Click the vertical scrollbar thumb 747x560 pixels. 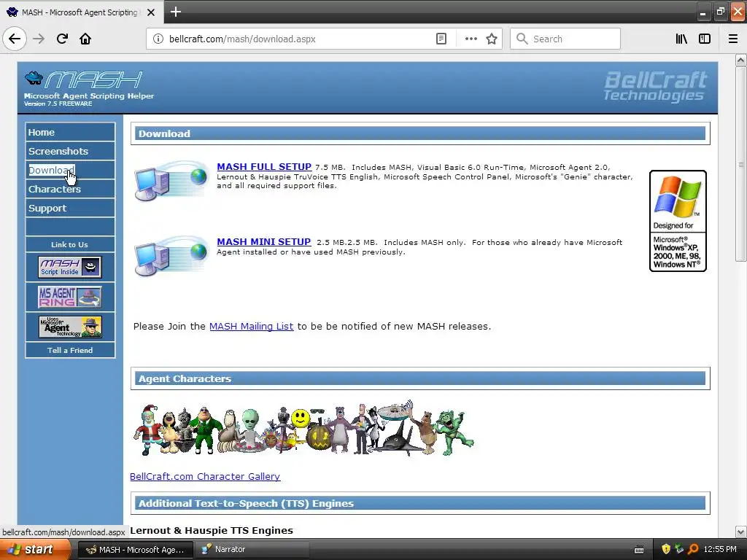point(740,164)
